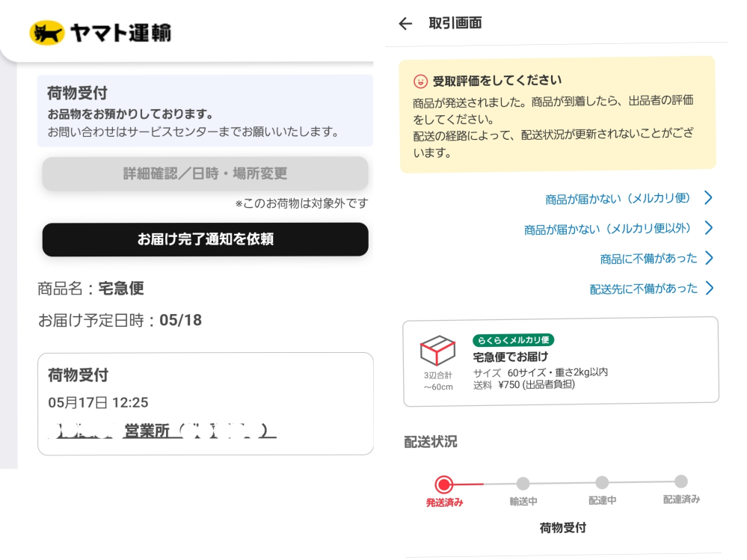Click chevron next to 商品が届かない（メルカリ便）
The height and width of the screenshot is (560, 747).
pyautogui.click(x=708, y=197)
